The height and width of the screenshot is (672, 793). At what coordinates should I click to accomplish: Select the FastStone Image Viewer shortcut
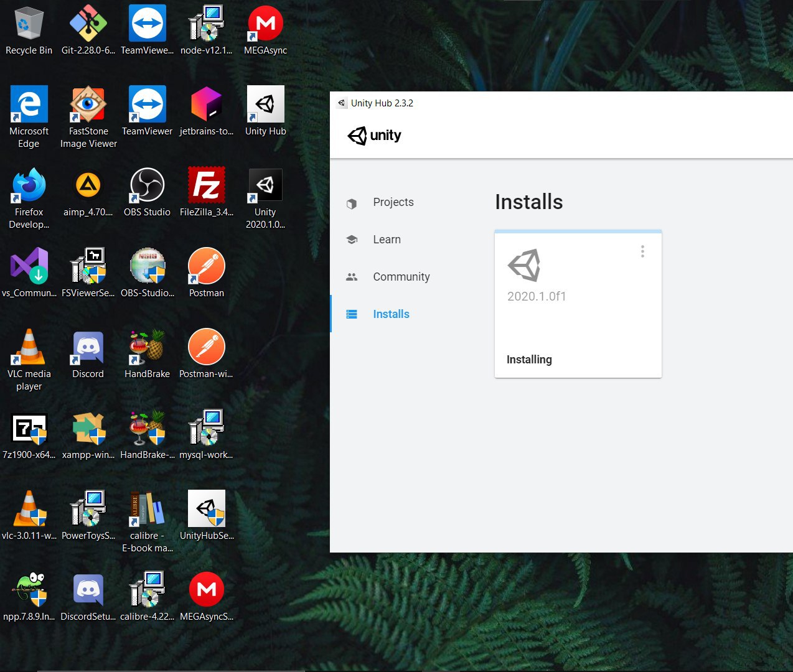click(88, 116)
